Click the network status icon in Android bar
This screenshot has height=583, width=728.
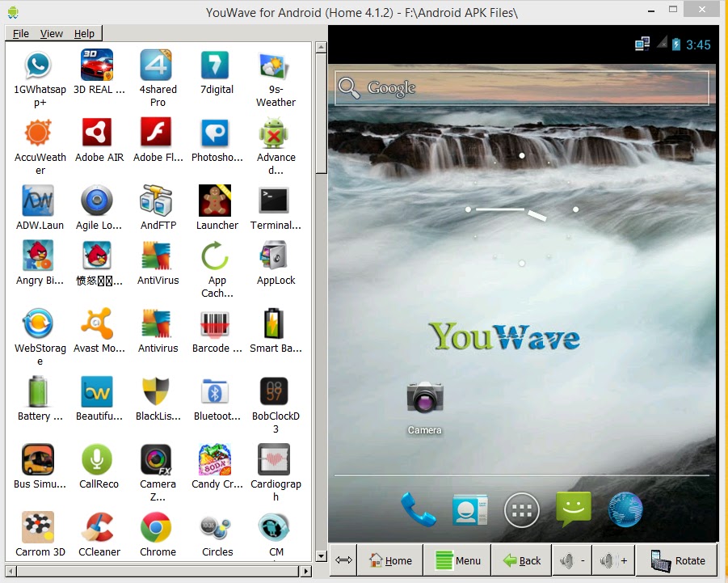[x=642, y=44]
